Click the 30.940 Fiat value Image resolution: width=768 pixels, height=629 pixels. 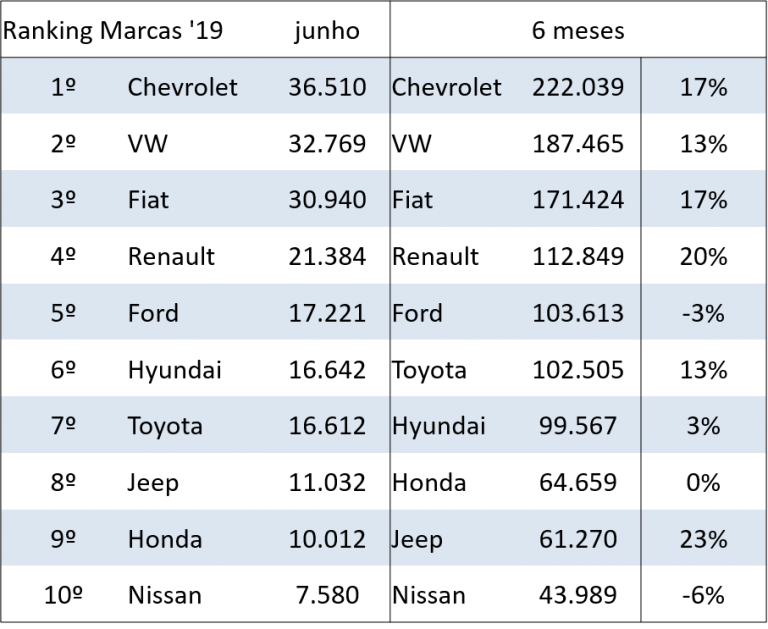click(x=327, y=200)
